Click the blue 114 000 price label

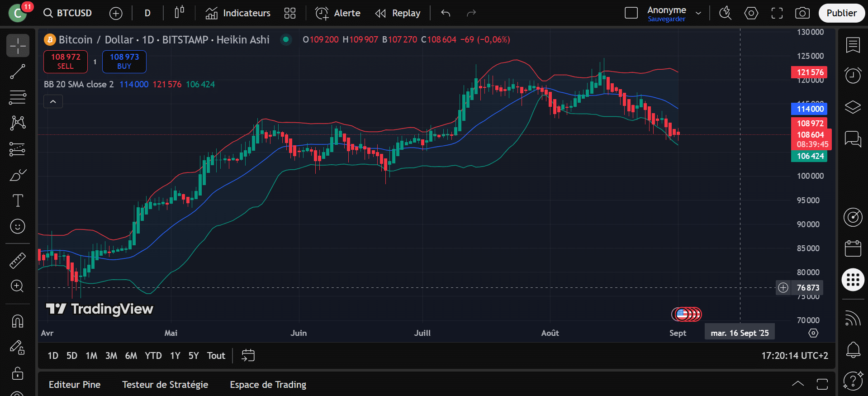tap(809, 109)
